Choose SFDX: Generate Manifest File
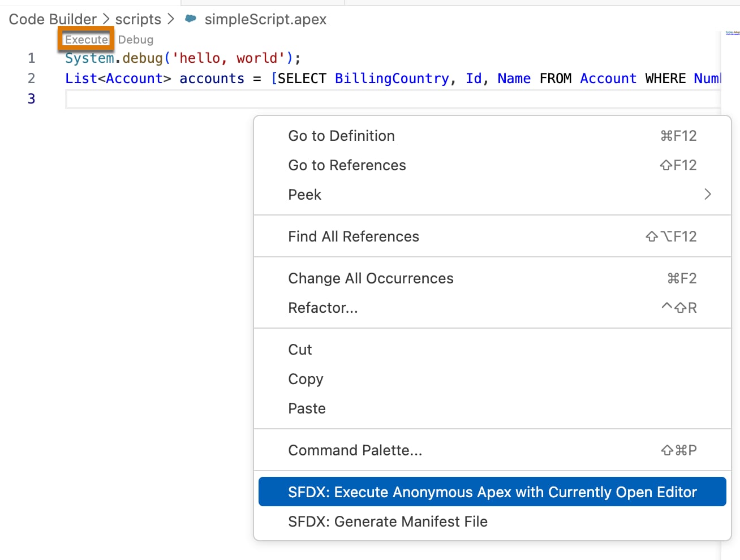The height and width of the screenshot is (560, 740). click(492, 522)
